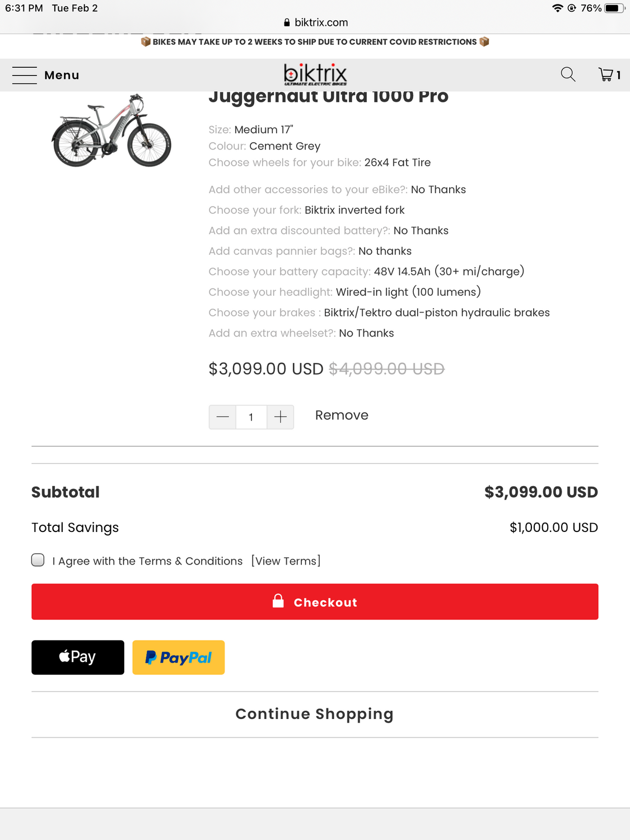This screenshot has height=840, width=630.
Task: Pay with Apple Pay button
Action: click(78, 657)
